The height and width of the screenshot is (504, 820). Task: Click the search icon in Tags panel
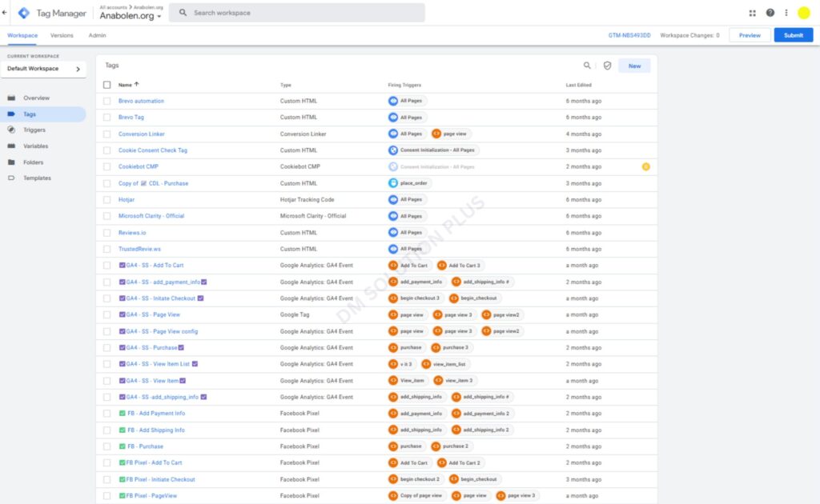point(587,66)
